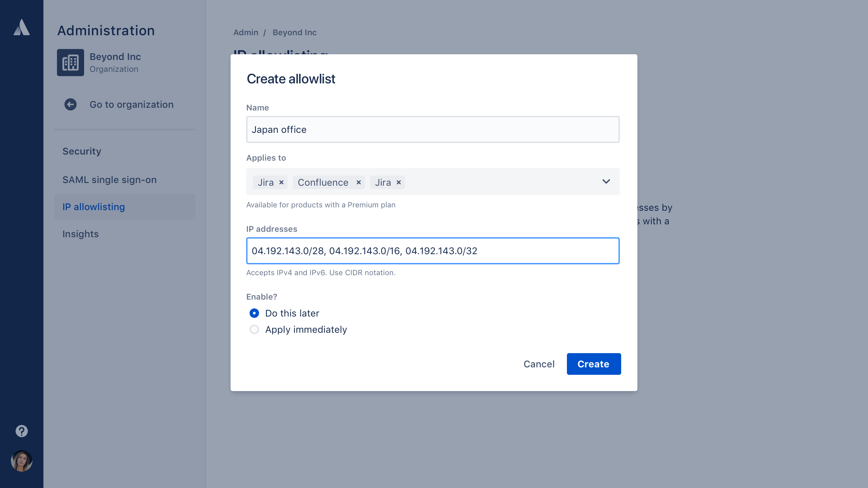
Task: Click the user profile avatar icon
Action: pyautogui.click(x=21, y=461)
